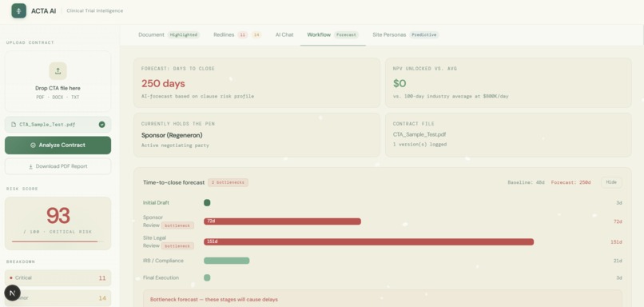Click the Critical breakdown row

click(58, 278)
